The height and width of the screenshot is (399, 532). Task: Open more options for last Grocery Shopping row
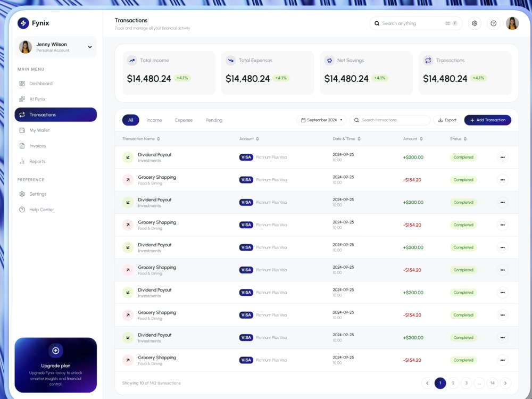(x=502, y=360)
